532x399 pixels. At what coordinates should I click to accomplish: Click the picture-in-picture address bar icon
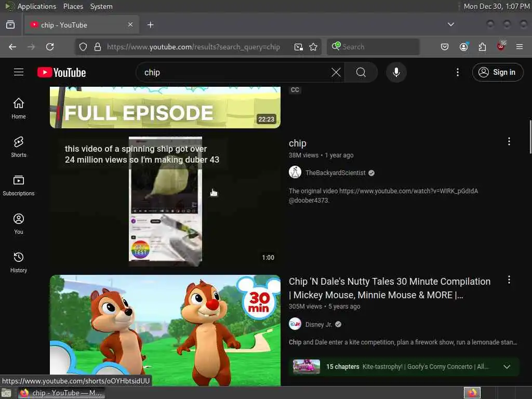click(x=298, y=47)
